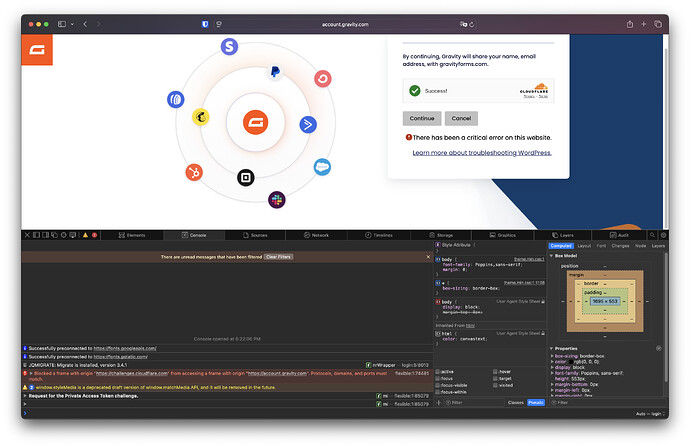Dock the inspector to the window's right side

click(46, 235)
